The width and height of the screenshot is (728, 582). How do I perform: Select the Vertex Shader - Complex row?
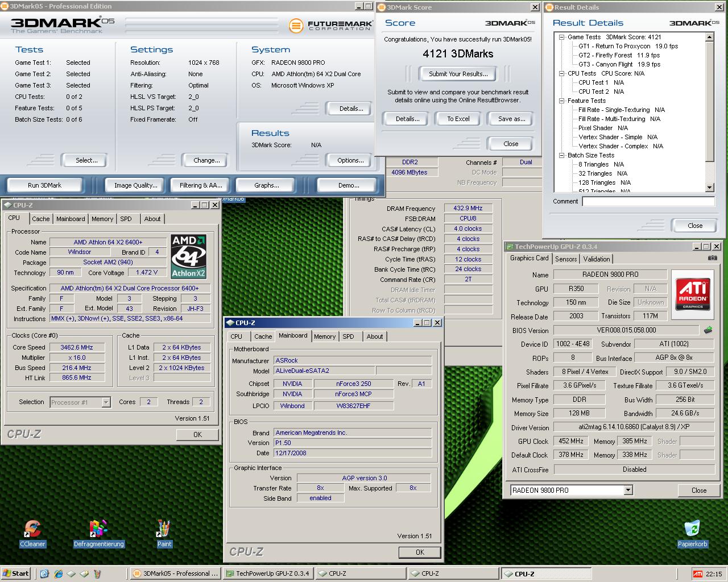[x=621, y=146]
